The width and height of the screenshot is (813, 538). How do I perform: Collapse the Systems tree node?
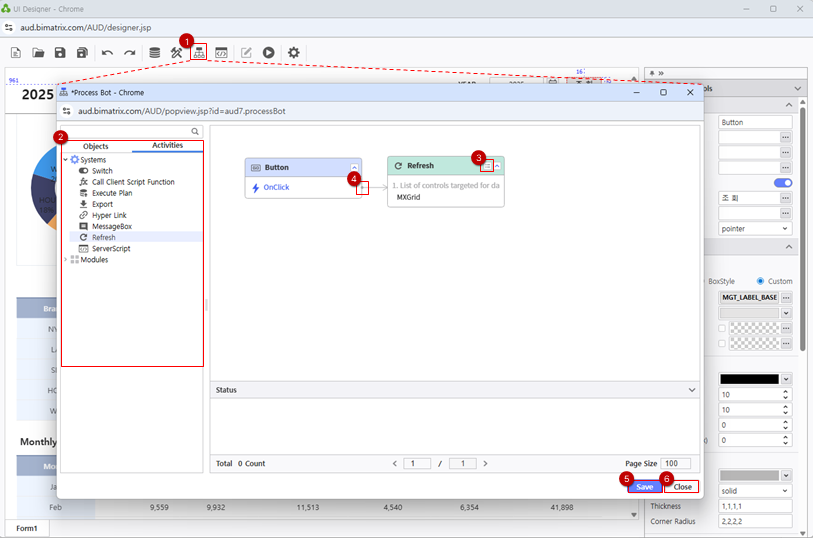point(66,160)
